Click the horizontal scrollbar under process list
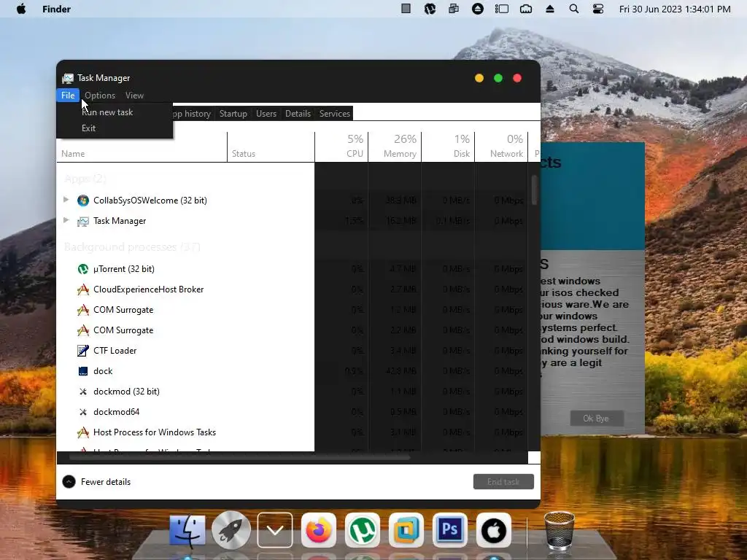Image resolution: width=747 pixels, height=560 pixels. [x=239, y=458]
